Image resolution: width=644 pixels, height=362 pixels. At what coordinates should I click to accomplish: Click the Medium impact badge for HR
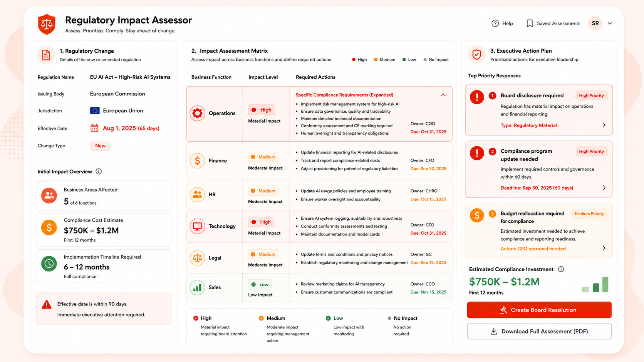263,191
